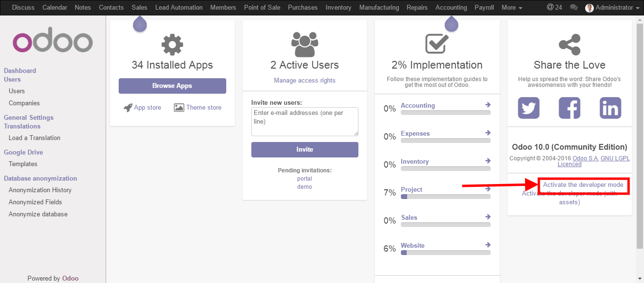Click the implementation checkmark icon
Screen dimensions: 644x283
click(437, 43)
